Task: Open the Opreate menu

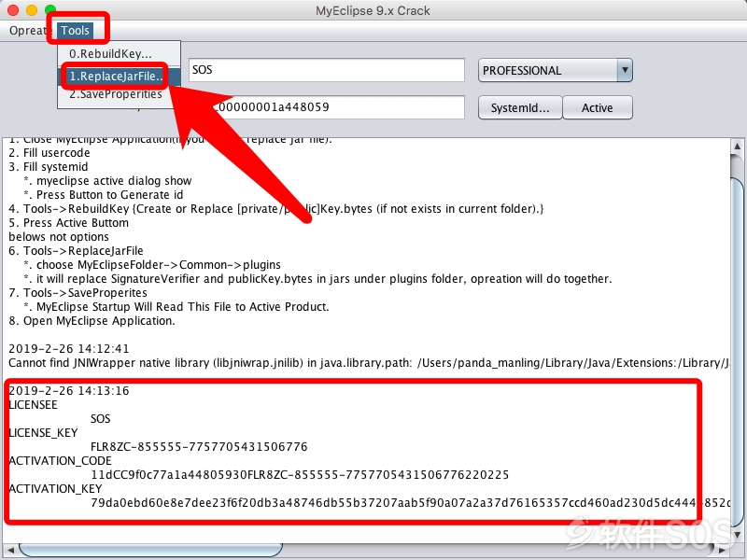Action: pos(28,31)
